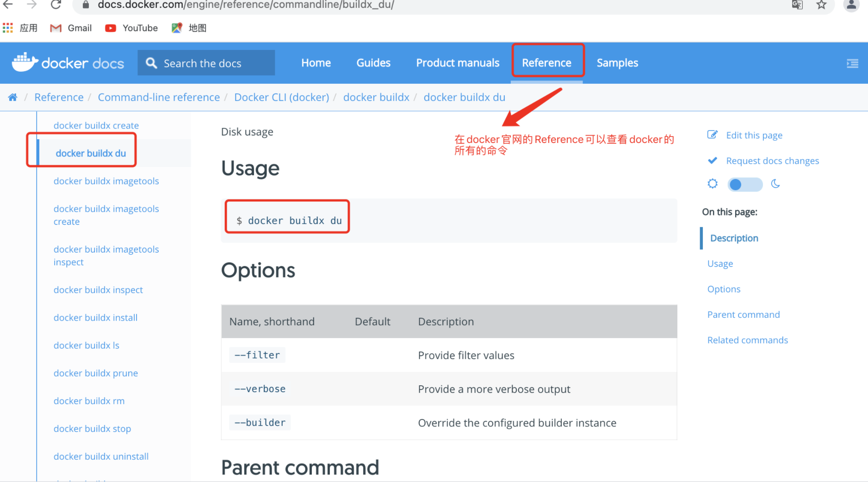Click the home icon in breadcrumb
Screen dimensions: 868x482
coord(13,97)
